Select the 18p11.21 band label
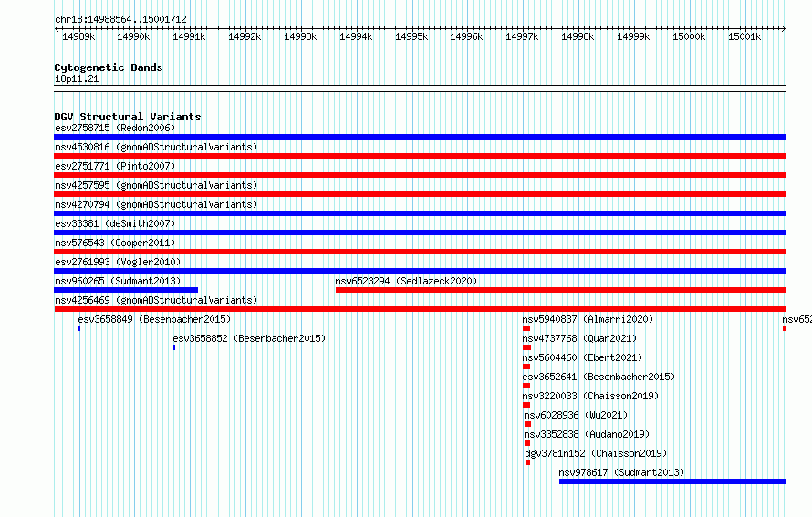The height and width of the screenshot is (517, 812). click(x=77, y=78)
